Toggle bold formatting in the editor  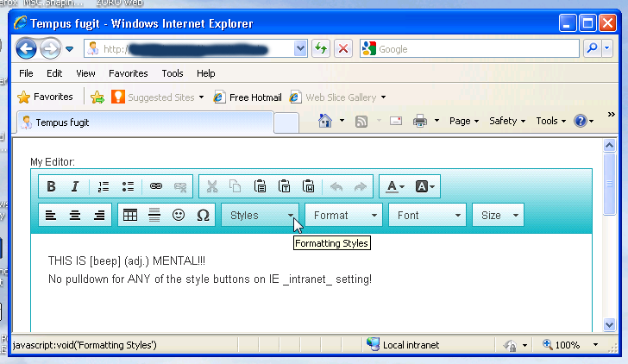pos(51,186)
